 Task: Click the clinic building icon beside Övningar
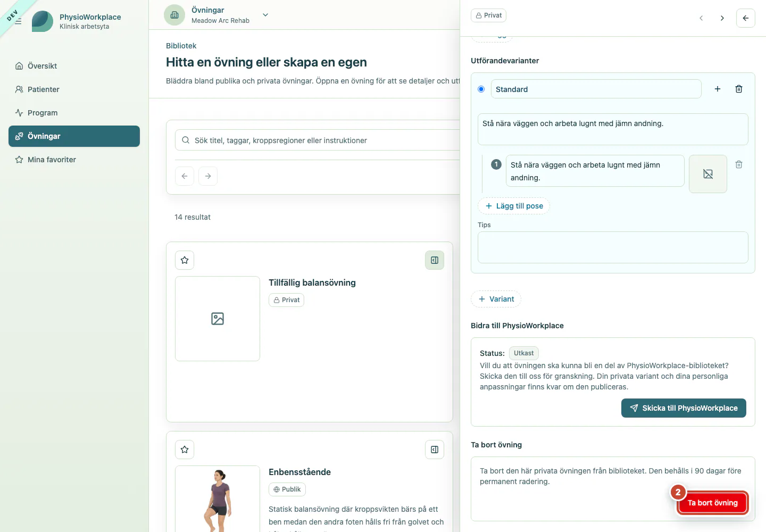[174, 15]
